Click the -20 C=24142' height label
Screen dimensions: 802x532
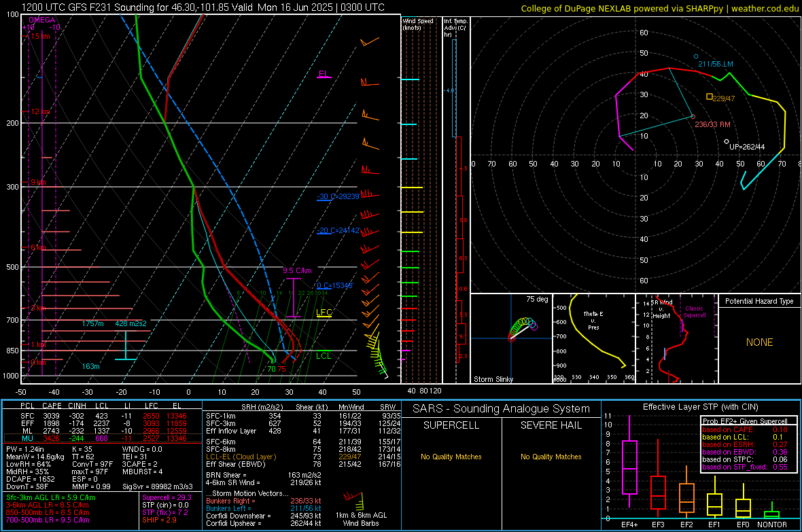(338, 231)
